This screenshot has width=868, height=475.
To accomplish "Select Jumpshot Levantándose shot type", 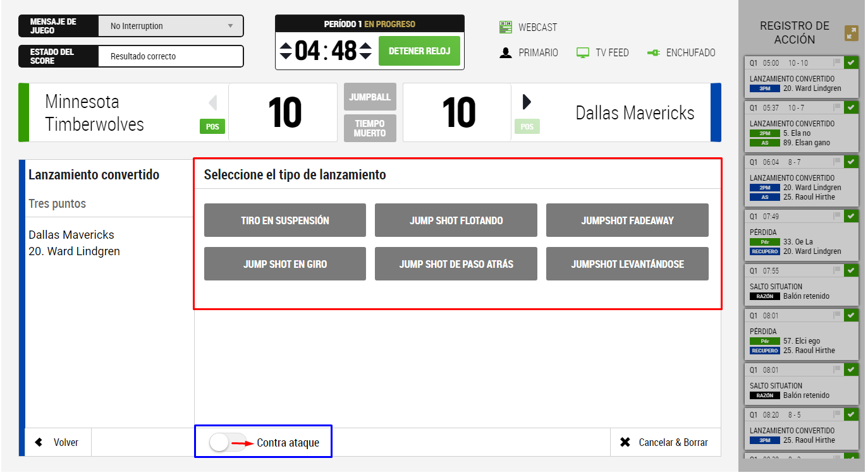I will tap(627, 264).
